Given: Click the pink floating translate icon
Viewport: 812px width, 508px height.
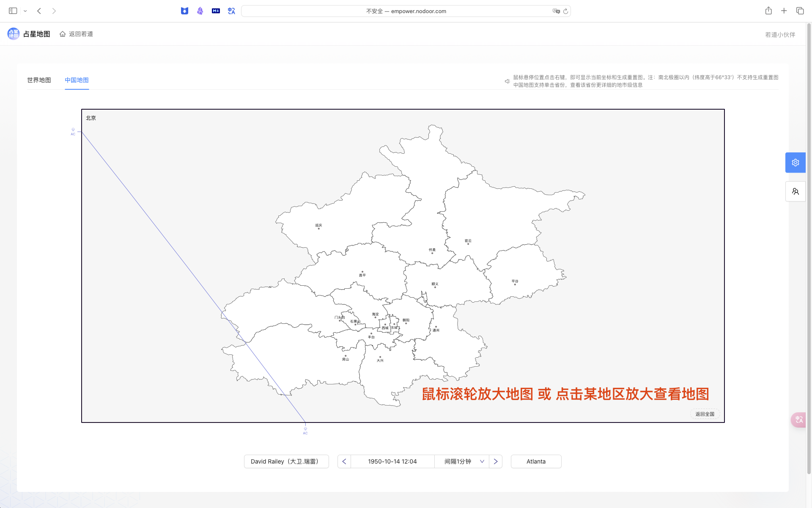Looking at the screenshot, I should coord(798,420).
